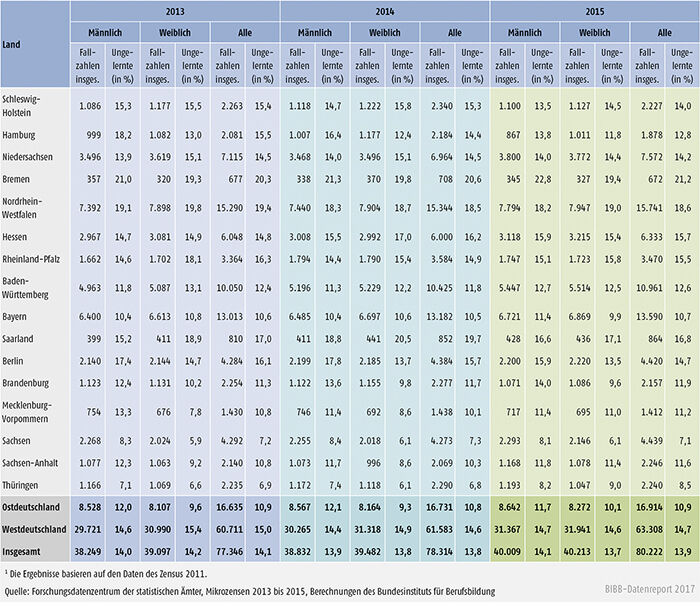Click the 2014 year column header
The image size is (700, 607).
coord(386,11)
